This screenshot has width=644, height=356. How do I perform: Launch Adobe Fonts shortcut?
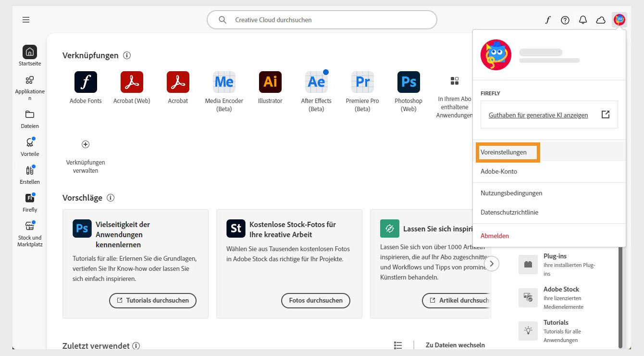(86, 88)
